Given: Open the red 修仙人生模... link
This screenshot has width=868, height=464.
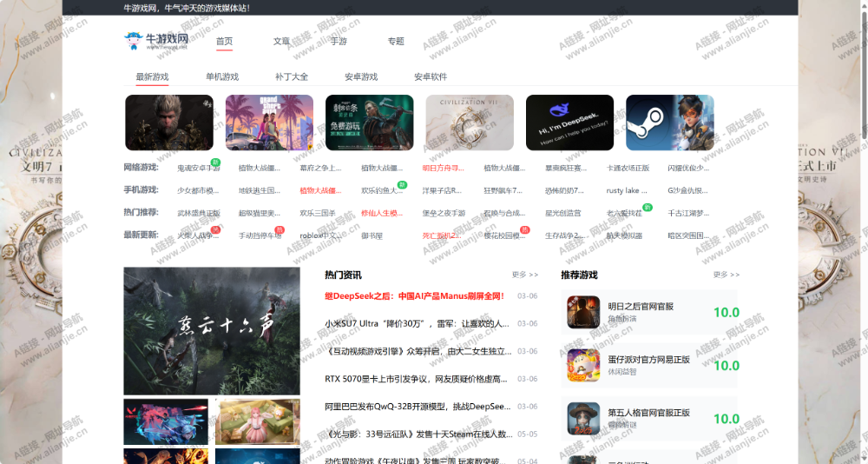Looking at the screenshot, I should (x=382, y=213).
